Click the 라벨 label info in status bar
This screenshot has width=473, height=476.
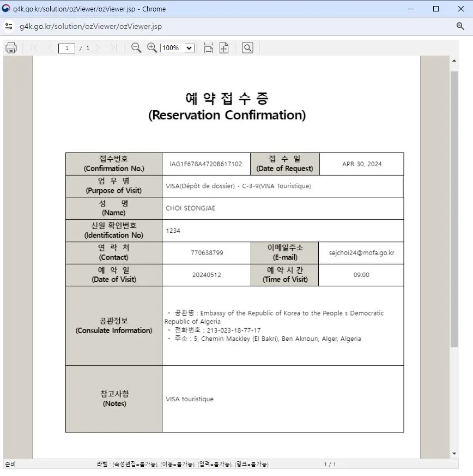[183, 464]
